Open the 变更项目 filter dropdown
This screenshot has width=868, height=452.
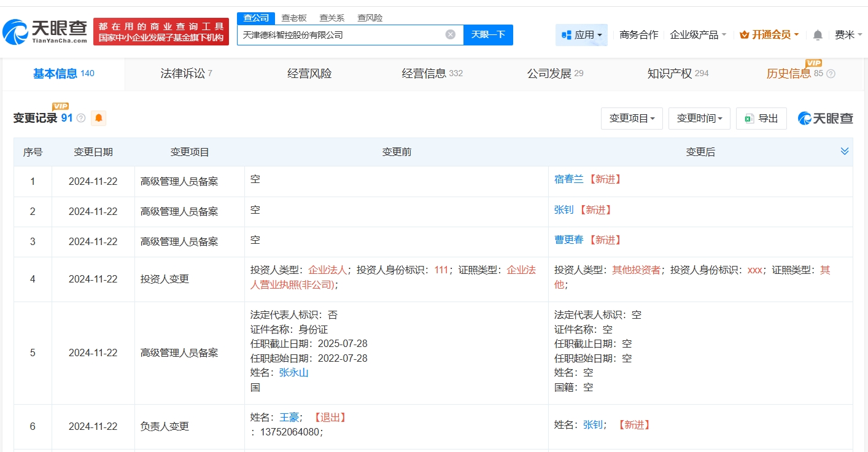click(x=632, y=119)
